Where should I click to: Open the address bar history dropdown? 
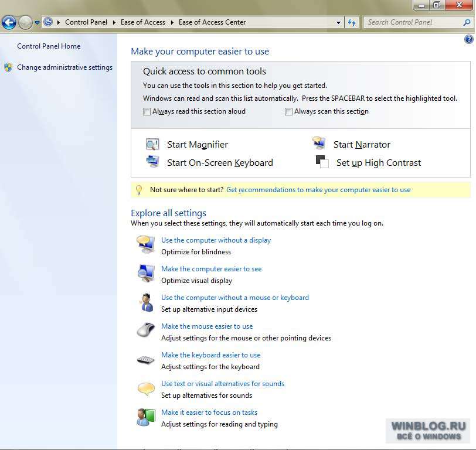[338, 22]
